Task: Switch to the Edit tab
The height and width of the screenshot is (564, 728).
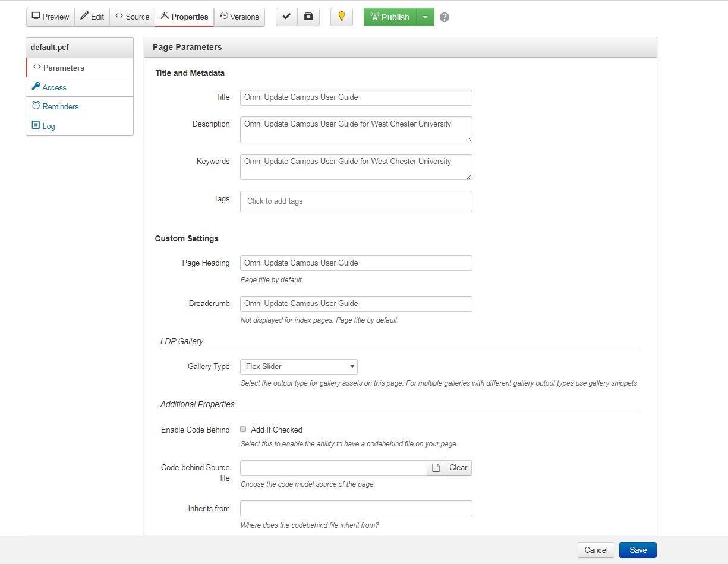Action: 92,17
